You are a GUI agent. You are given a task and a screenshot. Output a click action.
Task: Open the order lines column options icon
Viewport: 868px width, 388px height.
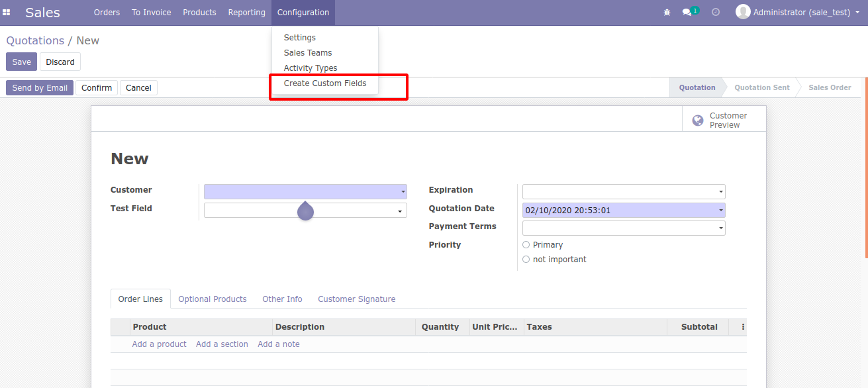(x=743, y=327)
